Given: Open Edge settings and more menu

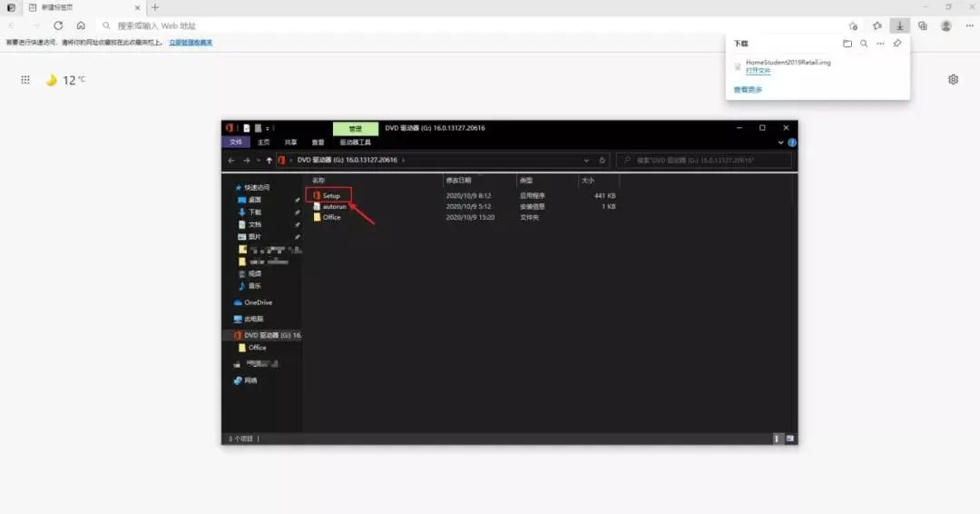Looking at the screenshot, I should click(969, 25).
